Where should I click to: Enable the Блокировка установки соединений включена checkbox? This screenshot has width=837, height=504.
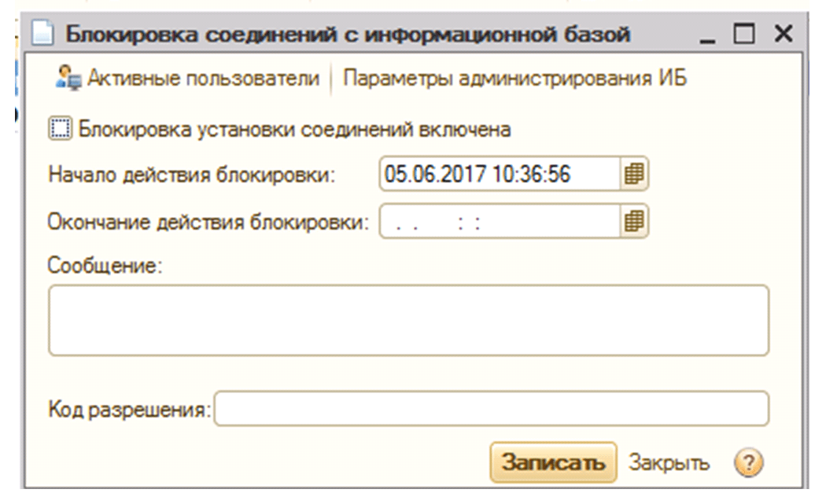coord(60,129)
